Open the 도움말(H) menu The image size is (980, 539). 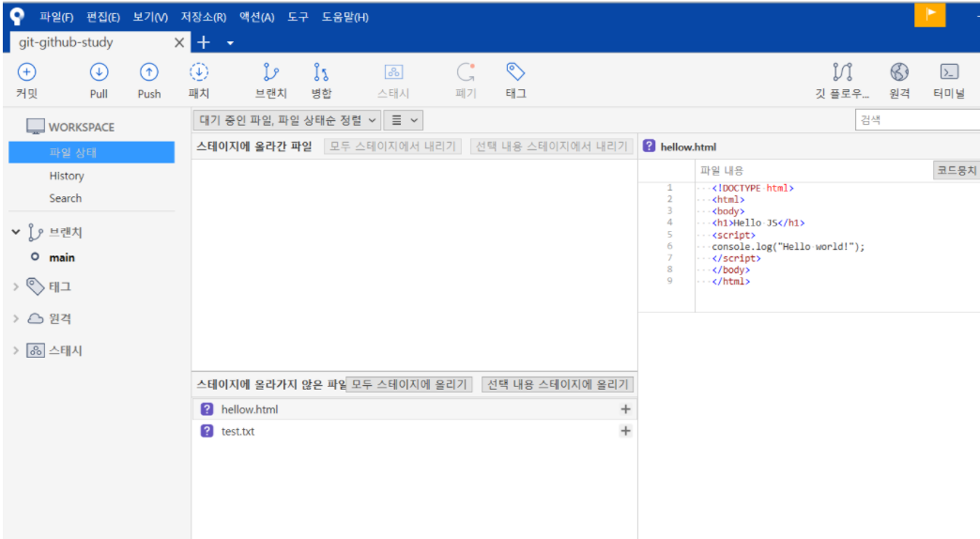345,17
